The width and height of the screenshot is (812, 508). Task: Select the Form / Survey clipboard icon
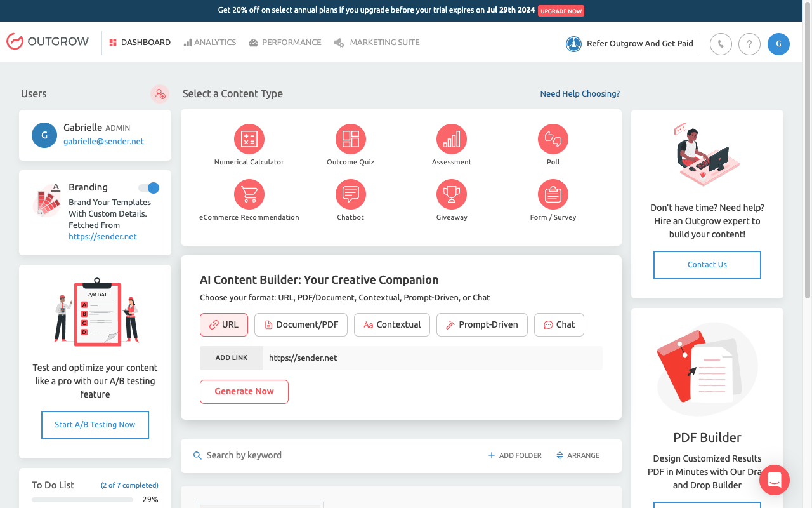[553, 194]
